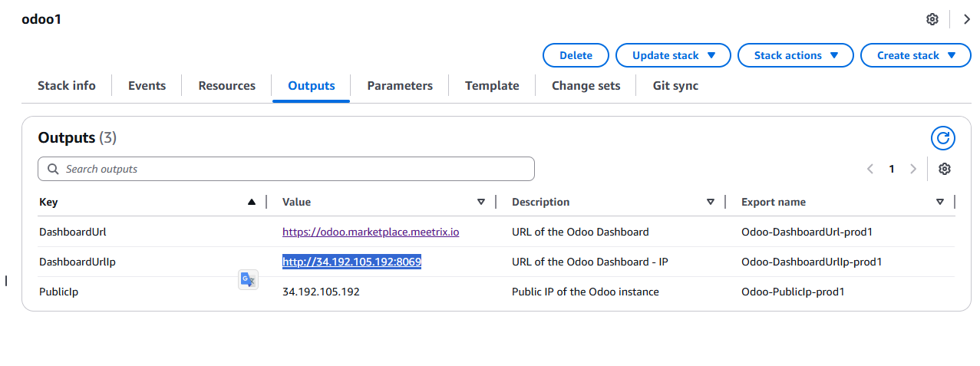This screenshot has width=980, height=366.
Task: Click the right chevron beside top gear
Action: pos(966,19)
